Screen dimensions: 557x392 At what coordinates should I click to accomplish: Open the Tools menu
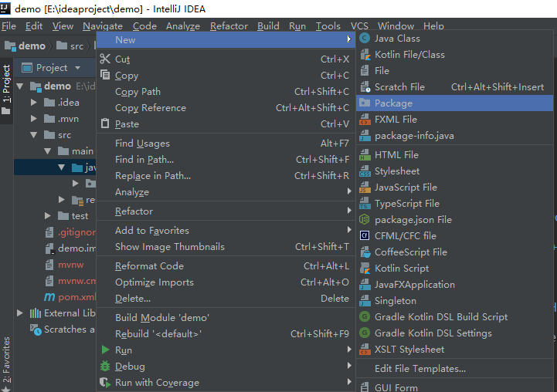328,26
